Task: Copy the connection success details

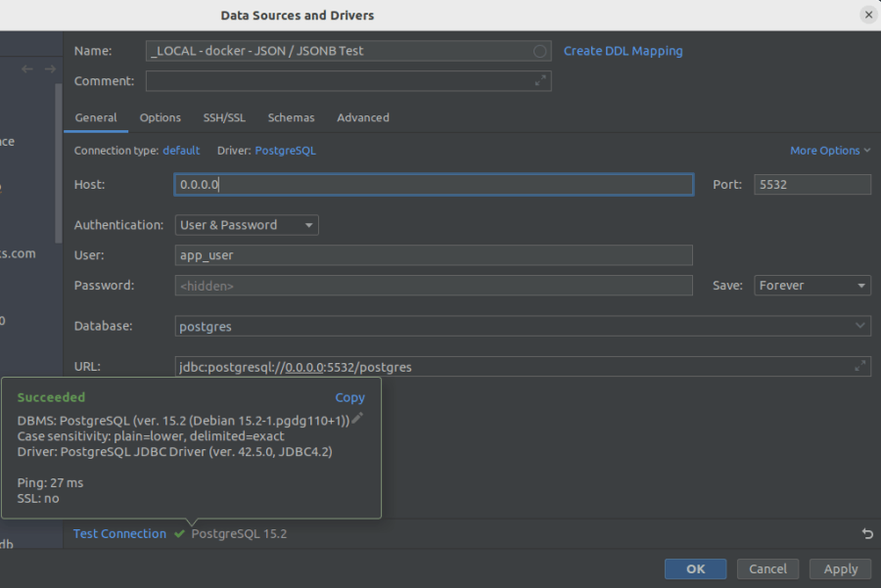Action: (349, 397)
